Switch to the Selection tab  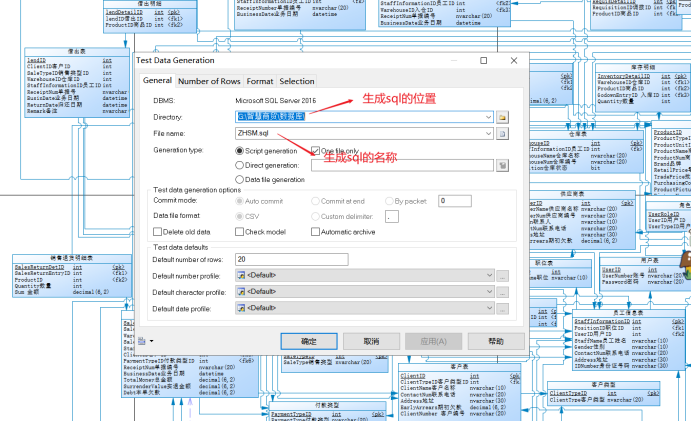297,81
